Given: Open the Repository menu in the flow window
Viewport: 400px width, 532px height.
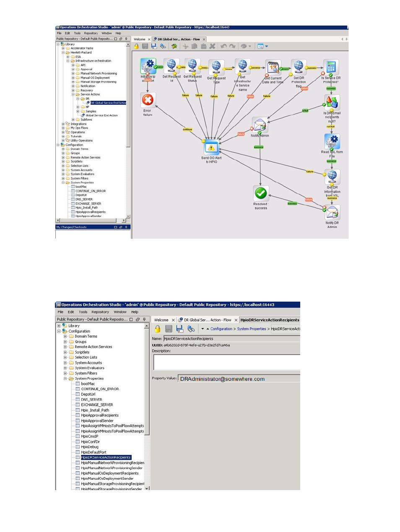Looking at the screenshot, I should click(91, 33).
